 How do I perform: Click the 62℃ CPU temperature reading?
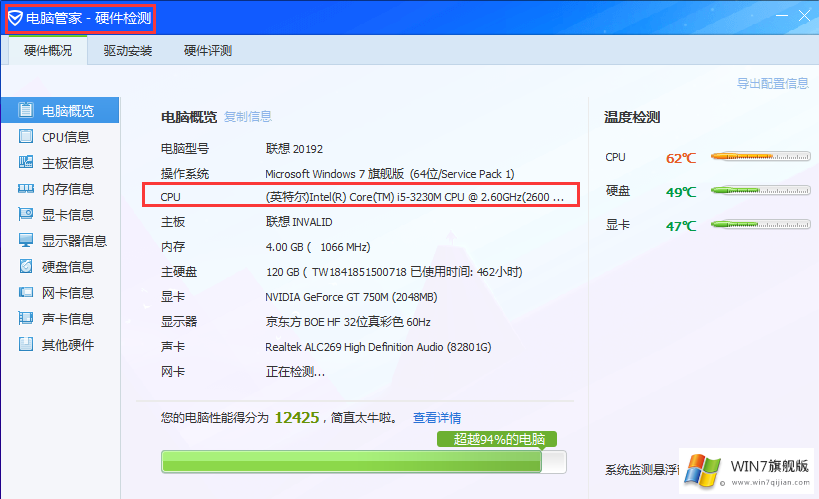(681, 158)
